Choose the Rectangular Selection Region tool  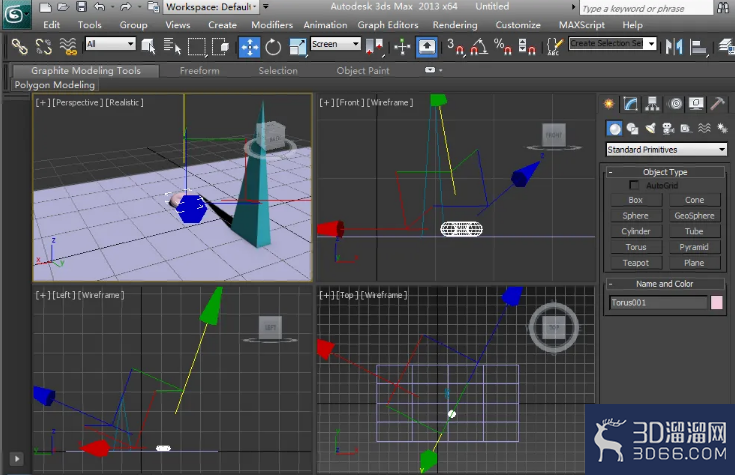click(196, 47)
